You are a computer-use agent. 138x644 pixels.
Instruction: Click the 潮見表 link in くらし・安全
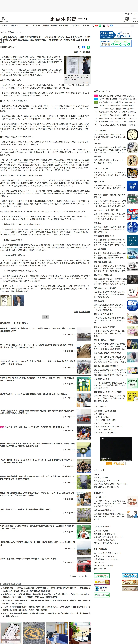[97, 475]
